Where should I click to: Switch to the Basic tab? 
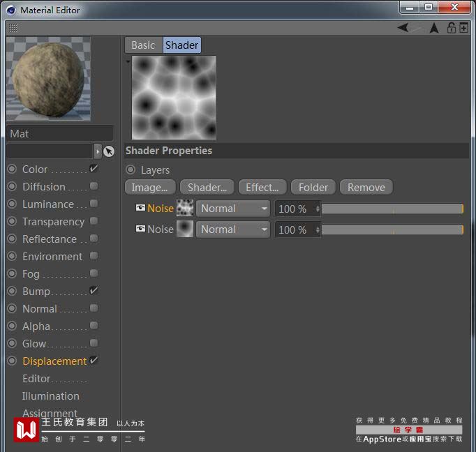coord(144,45)
